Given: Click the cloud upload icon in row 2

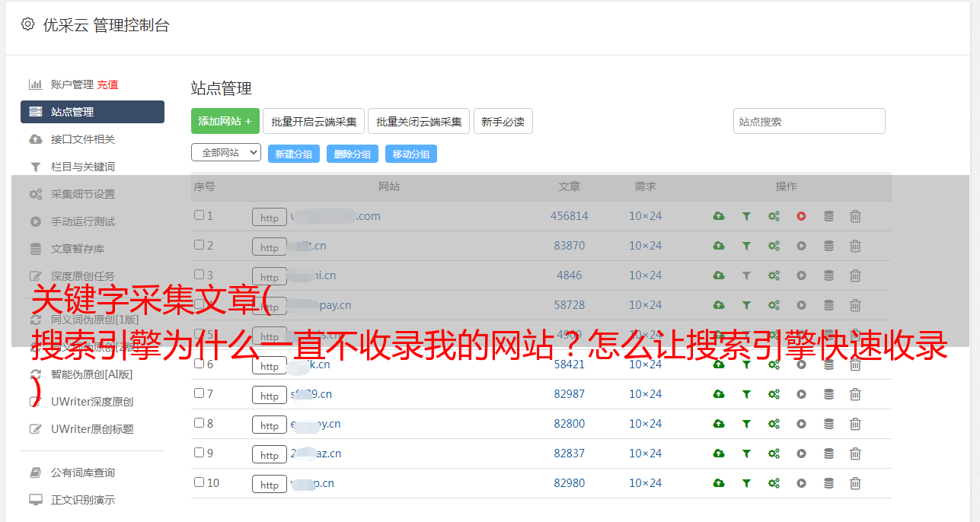Looking at the screenshot, I should tap(719, 246).
